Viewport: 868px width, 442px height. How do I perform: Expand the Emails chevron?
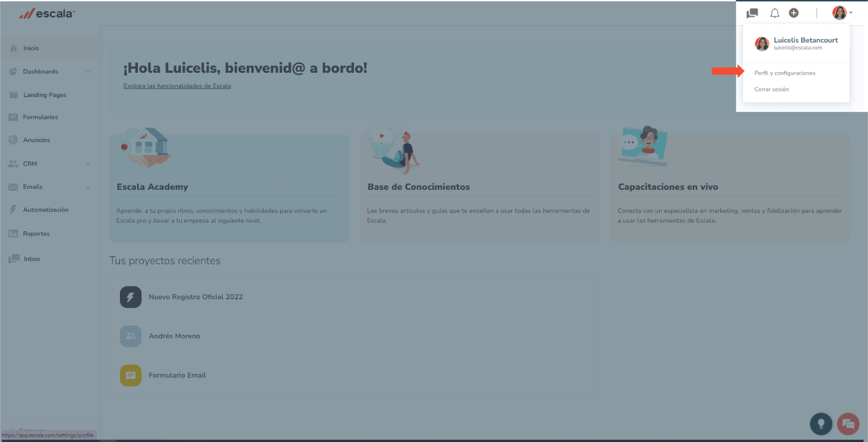pos(88,188)
